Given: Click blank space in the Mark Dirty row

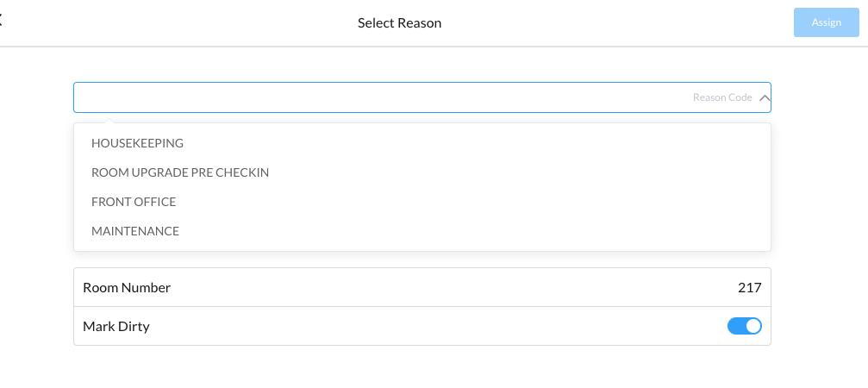Looking at the screenshot, I should coord(431,327).
